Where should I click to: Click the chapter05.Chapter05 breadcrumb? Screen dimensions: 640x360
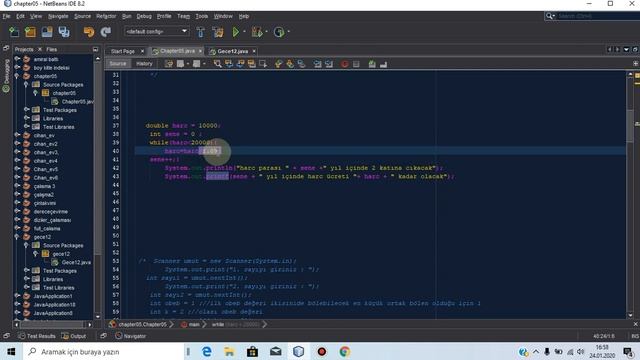(138, 324)
